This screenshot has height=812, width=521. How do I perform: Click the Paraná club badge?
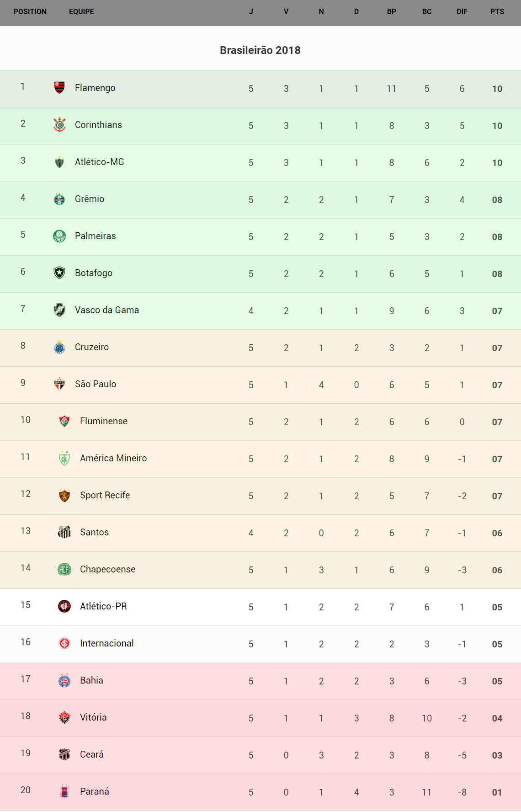pyautogui.click(x=64, y=791)
